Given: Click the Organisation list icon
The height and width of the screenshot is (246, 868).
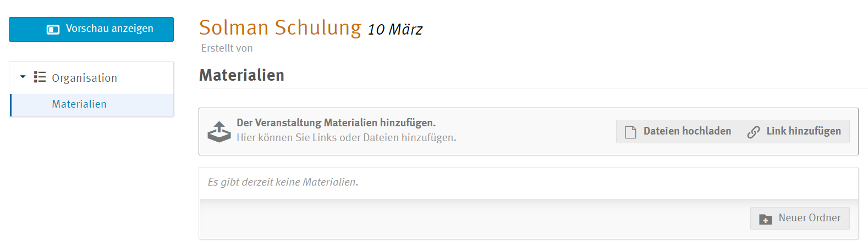Looking at the screenshot, I should [40, 77].
